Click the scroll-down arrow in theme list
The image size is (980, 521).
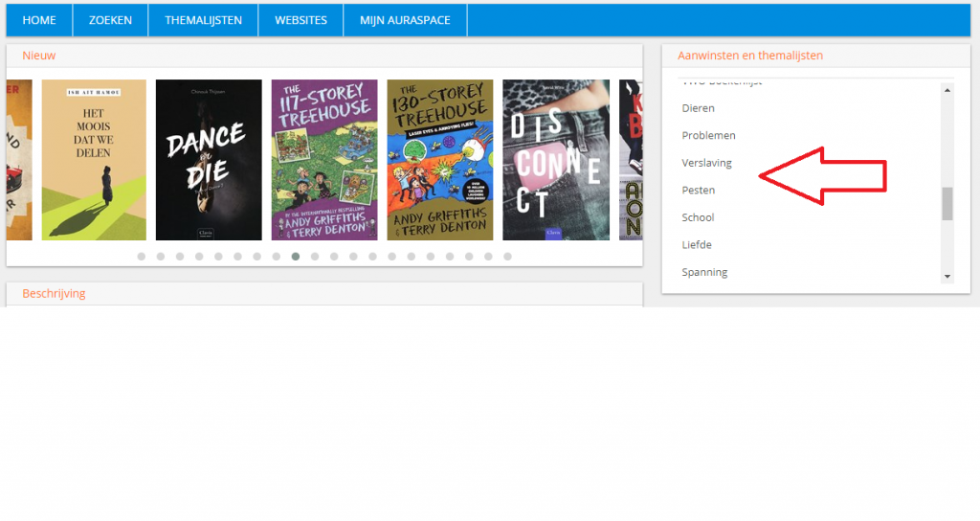pos(947,277)
